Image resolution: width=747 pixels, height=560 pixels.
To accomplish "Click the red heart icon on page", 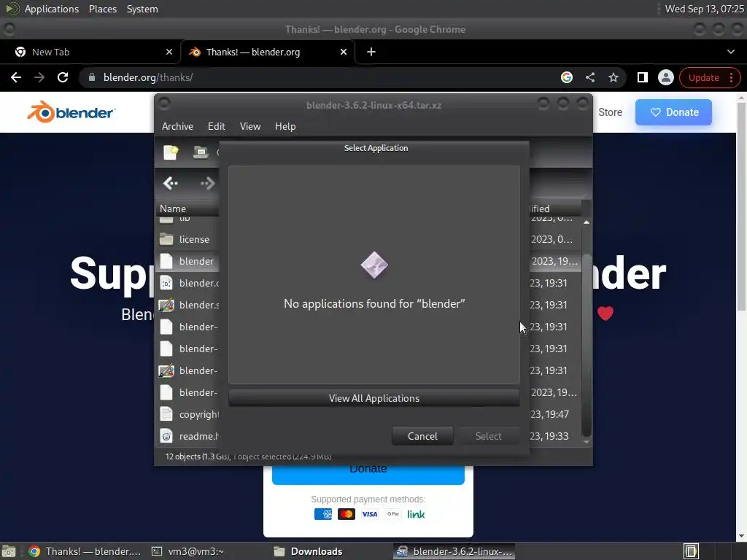I will [x=605, y=313].
